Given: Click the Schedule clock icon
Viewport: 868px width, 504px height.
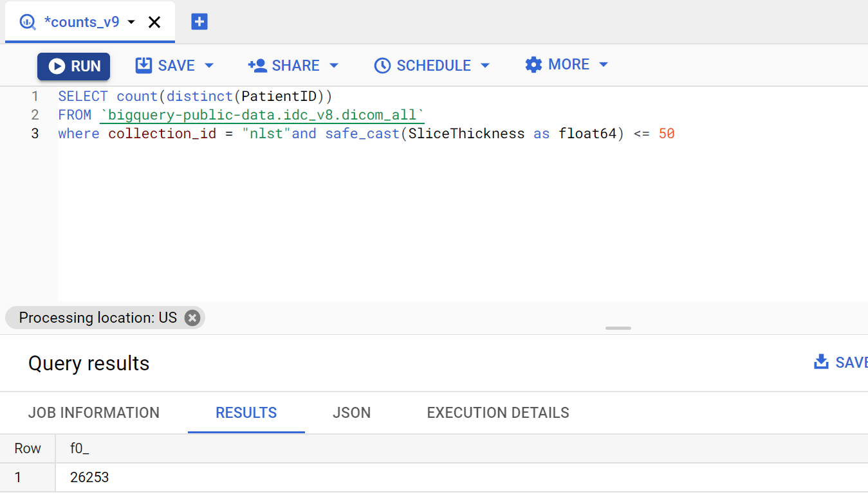Looking at the screenshot, I should pos(382,65).
